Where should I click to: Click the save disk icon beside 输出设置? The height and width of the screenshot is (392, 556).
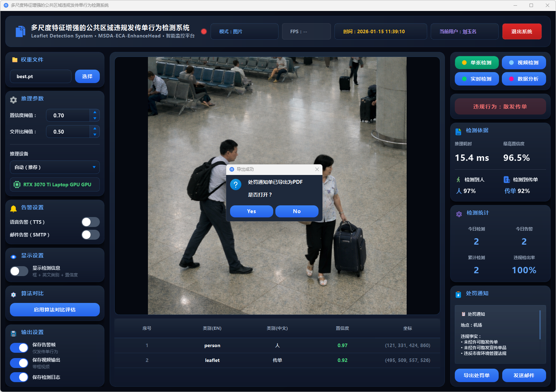coord(13,333)
